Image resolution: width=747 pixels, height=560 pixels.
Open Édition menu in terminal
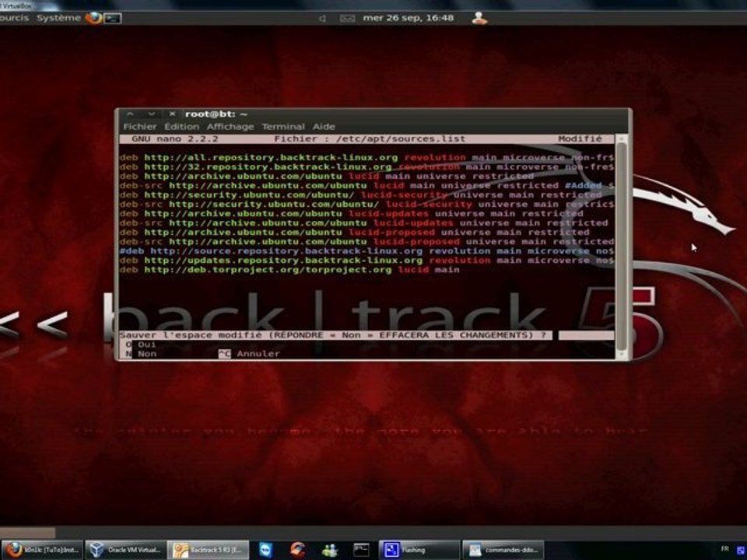click(181, 127)
